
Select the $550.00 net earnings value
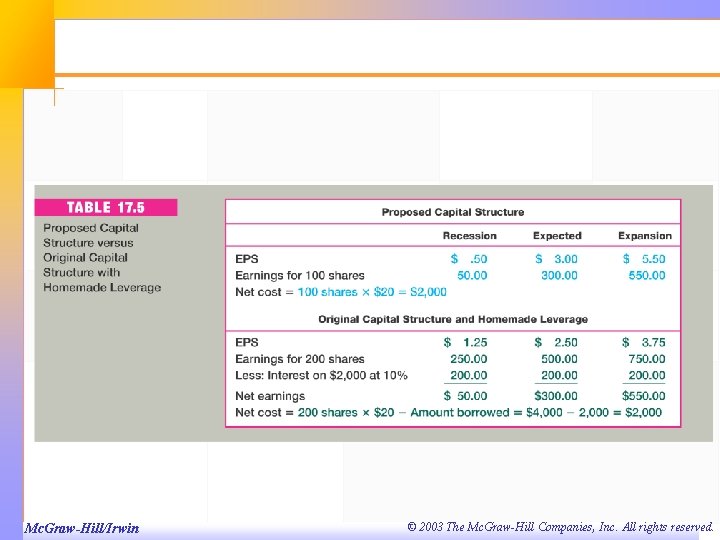pos(644,396)
